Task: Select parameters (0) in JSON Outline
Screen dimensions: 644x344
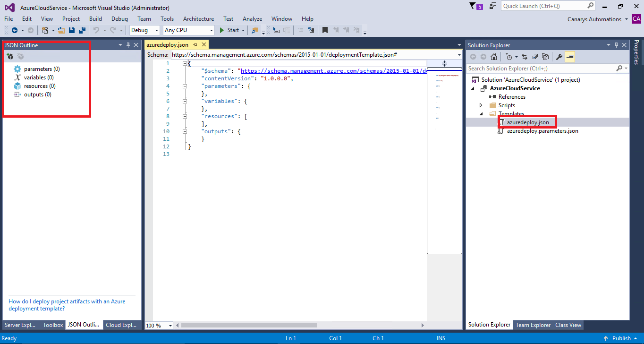Action: click(42, 69)
